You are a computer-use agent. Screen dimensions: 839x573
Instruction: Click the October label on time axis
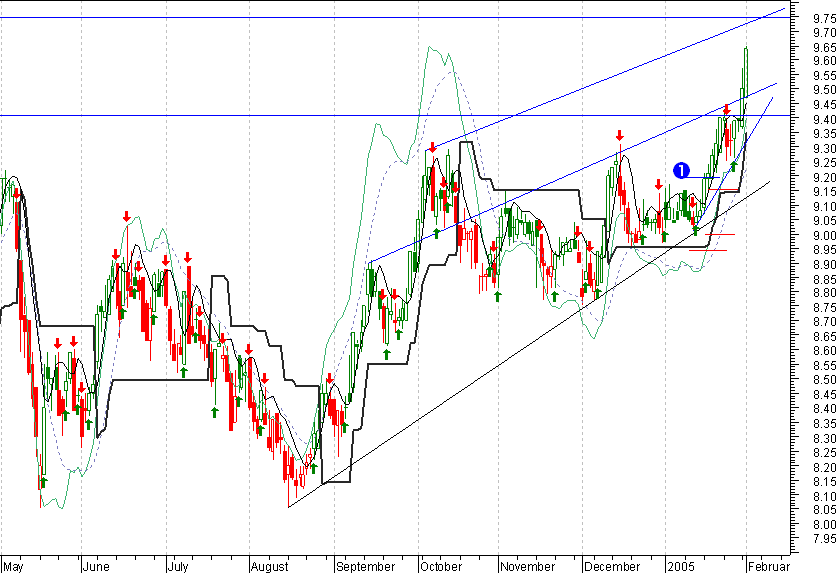point(441,566)
